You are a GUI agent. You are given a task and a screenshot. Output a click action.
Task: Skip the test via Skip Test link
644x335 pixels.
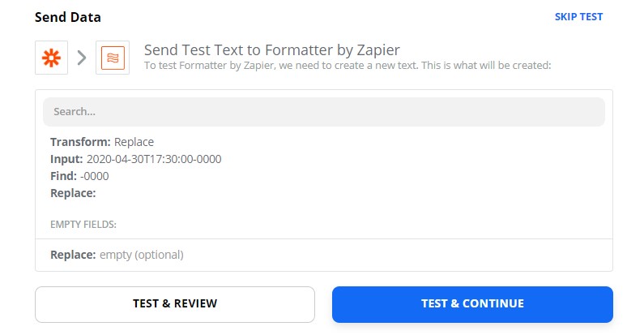pyautogui.click(x=578, y=17)
